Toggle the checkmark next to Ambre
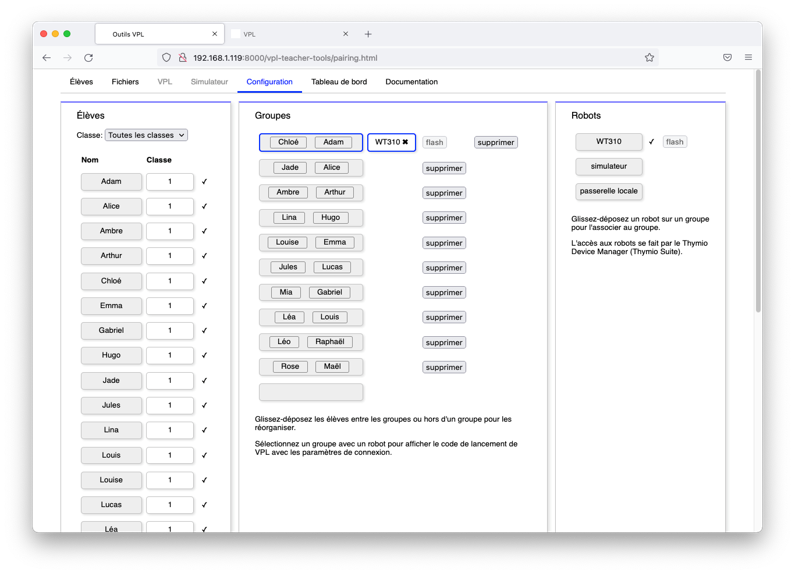Screen dimensions: 795x574 click(204, 231)
